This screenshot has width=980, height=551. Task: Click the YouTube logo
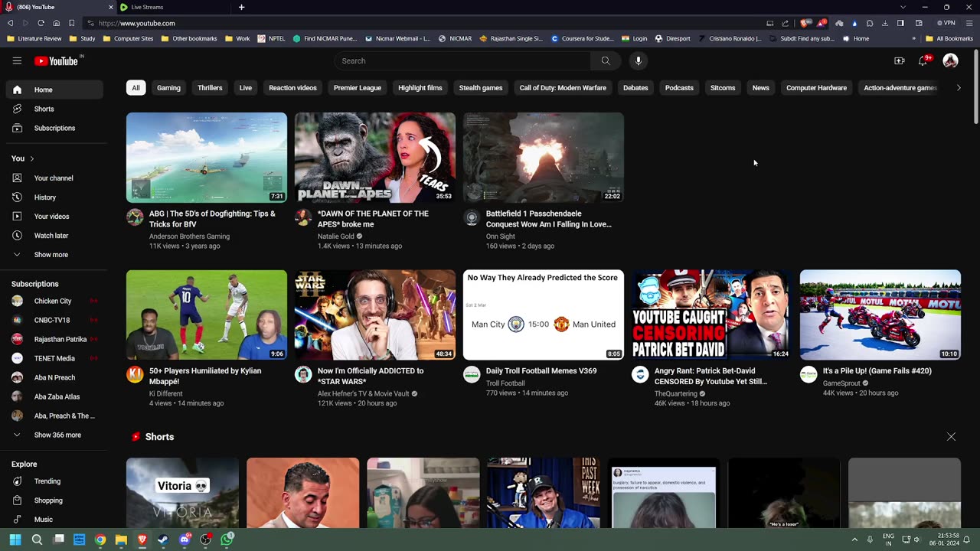click(x=58, y=60)
